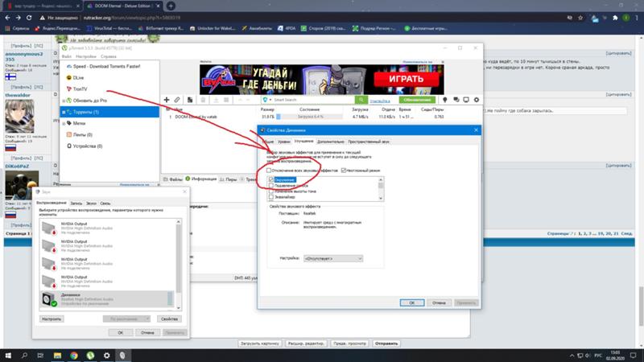Select the DLive sidebar item
644x362 pixels.
[x=78, y=77]
